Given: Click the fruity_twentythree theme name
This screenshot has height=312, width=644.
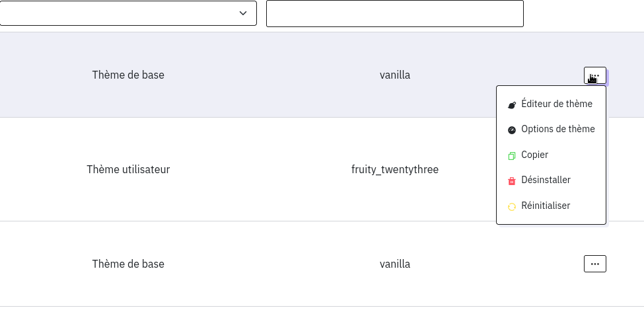Looking at the screenshot, I should [x=395, y=169].
